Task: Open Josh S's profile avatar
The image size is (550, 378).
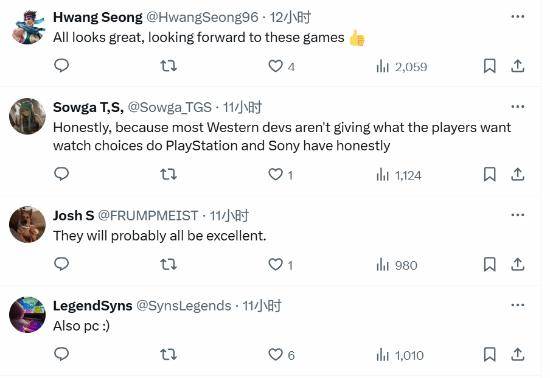Action: point(27,224)
